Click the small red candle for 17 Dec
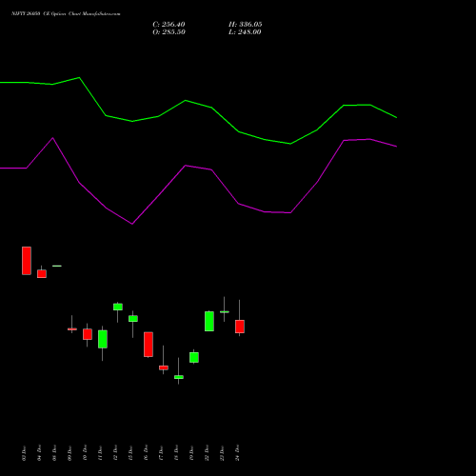The width and height of the screenshot is (476, 476). 164,367
